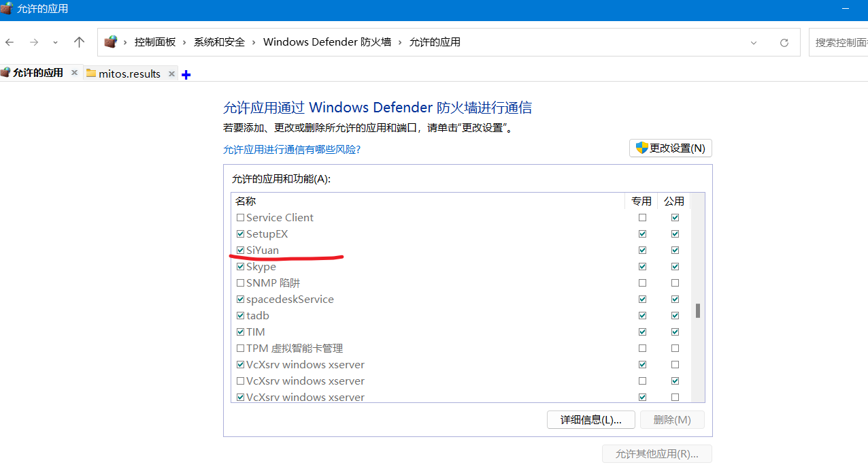This screenshot has width=868, height=467.
Task: Select the Skype row text
Action: [x=261, y=267]
